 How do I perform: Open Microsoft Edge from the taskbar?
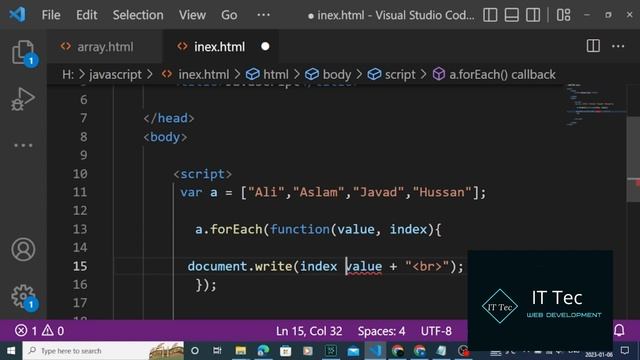click(263, 351)
